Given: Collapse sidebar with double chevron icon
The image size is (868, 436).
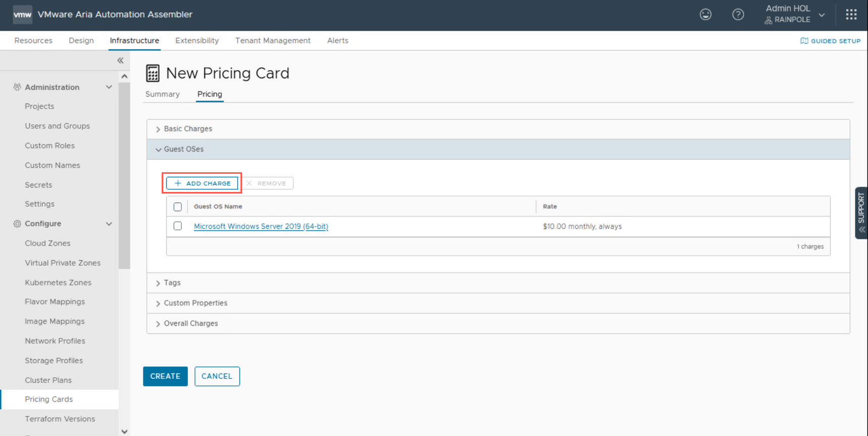Looking at the screenshot, I should (120, 61).
